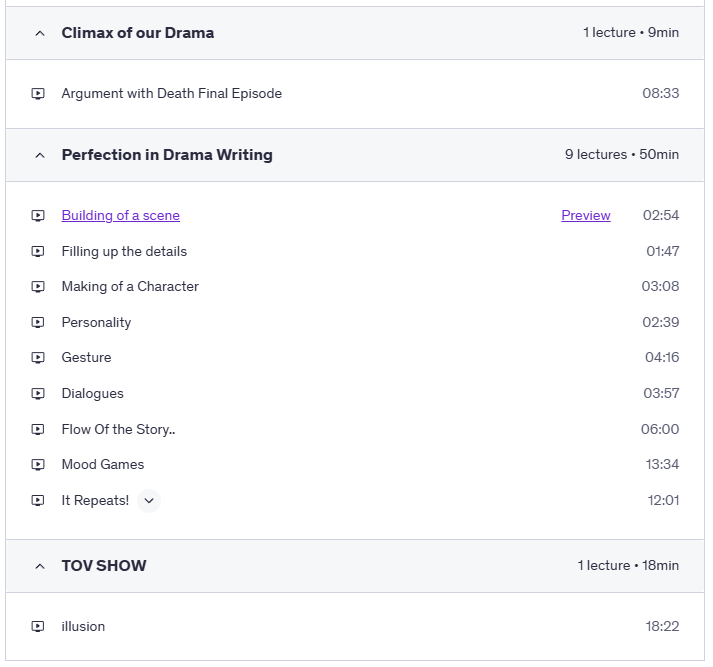Select the Flow Of the Story.. lecture
This screenshot has height=667, width=713.
[x=118, y=430]
